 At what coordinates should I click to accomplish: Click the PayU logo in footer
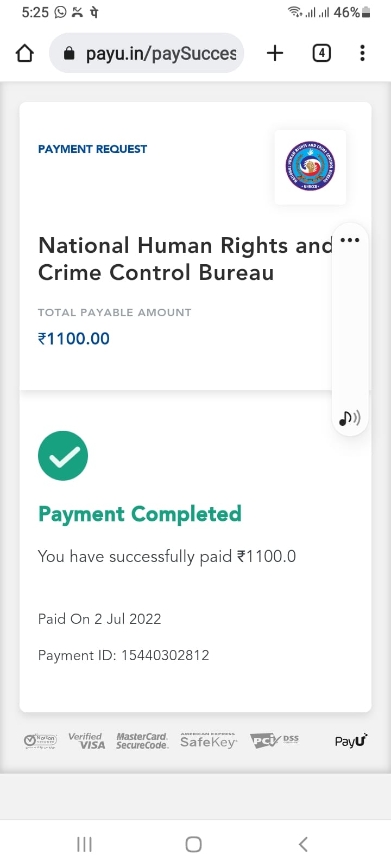click(351, 741)
